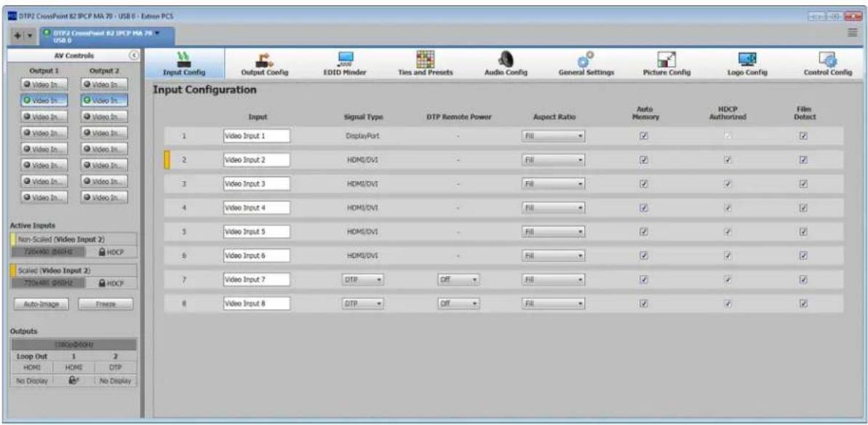The width and height of the screenshot is (868, 425).
Task: Click the Active Inputs heading
Action: (x=31, y=226)
